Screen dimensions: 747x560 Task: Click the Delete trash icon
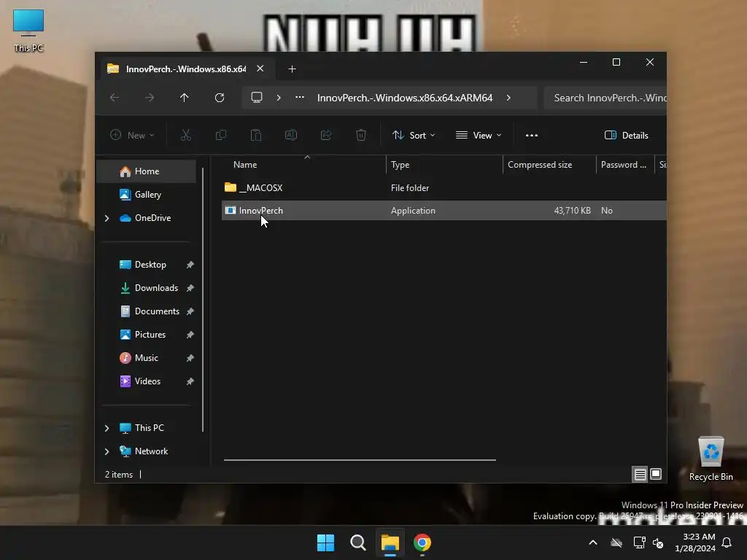[x=361, y=135]
